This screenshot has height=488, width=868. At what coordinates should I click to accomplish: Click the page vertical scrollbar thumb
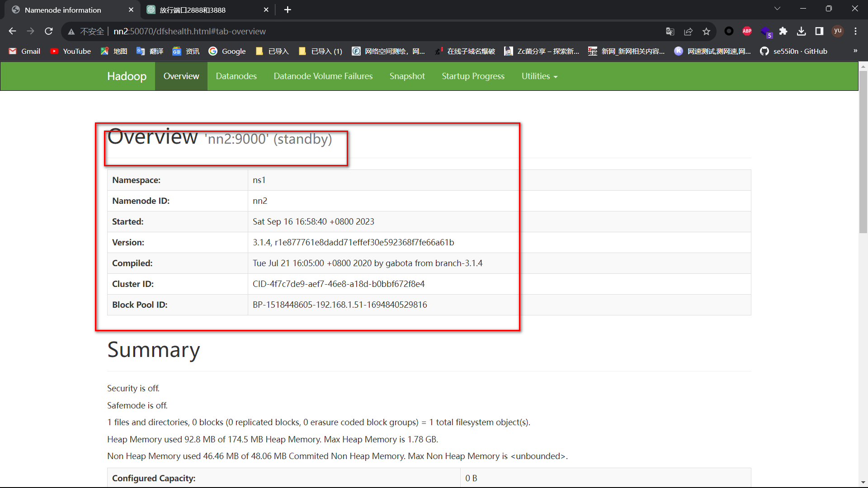tap(863, 151)
